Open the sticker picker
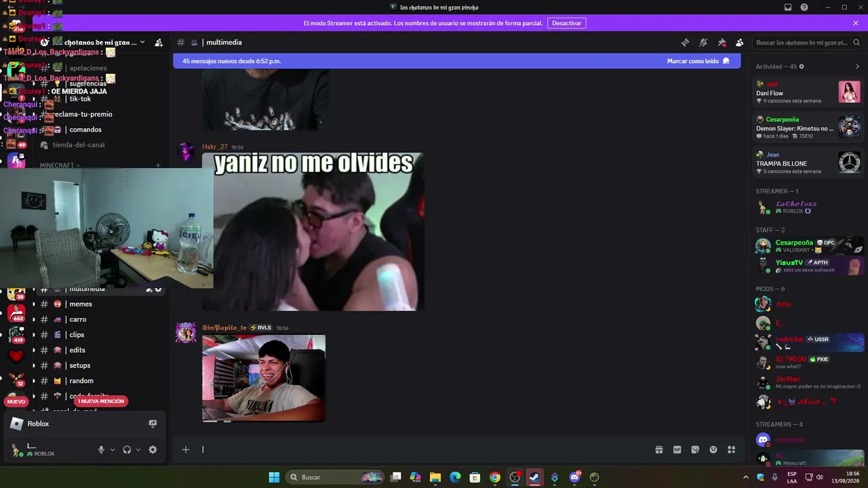 coord(695,449)
